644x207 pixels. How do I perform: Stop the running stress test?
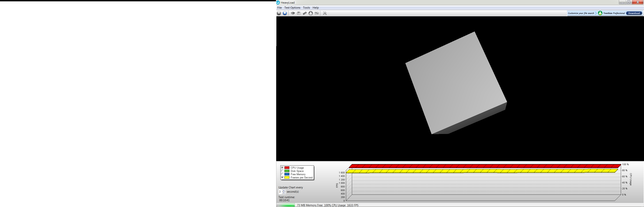(285, 13)
